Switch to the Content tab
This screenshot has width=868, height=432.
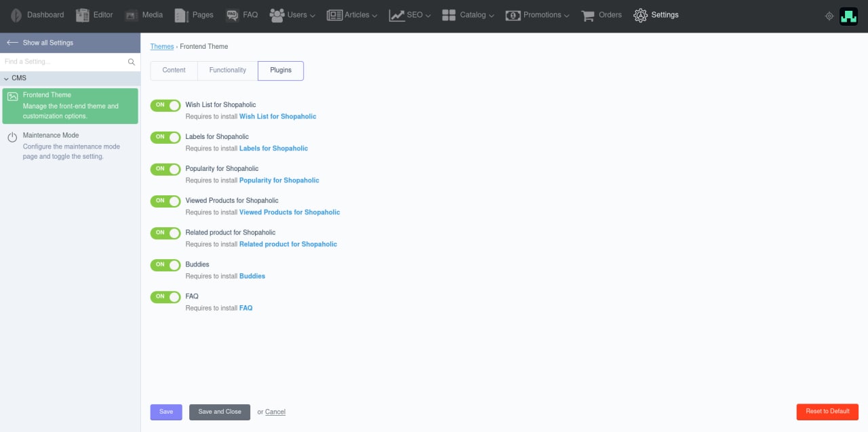[174, 71]
